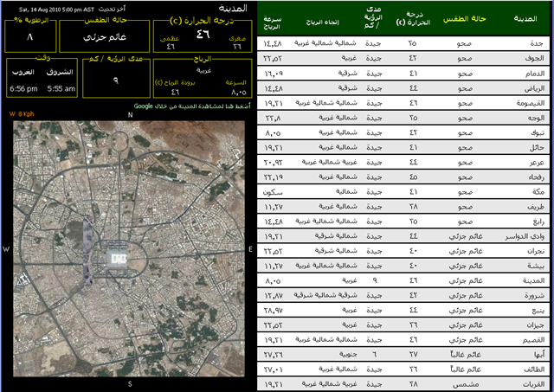
Task: Select the "شرورة" city name
Action: (535, 296)
